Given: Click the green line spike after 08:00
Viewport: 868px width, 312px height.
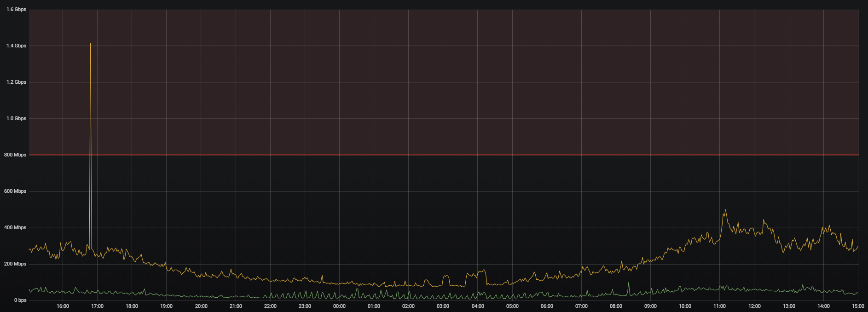Looking at the screenshot, I should pyautogui.click(x=628, y=283).
